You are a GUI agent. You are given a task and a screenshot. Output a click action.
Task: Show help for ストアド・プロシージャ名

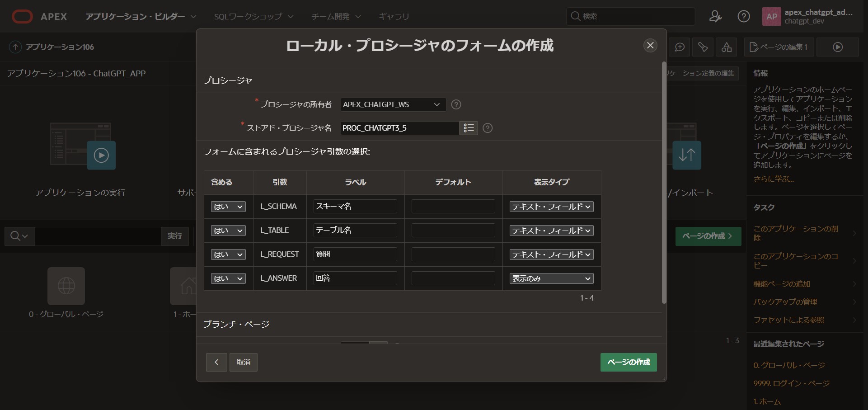point(488,128)
